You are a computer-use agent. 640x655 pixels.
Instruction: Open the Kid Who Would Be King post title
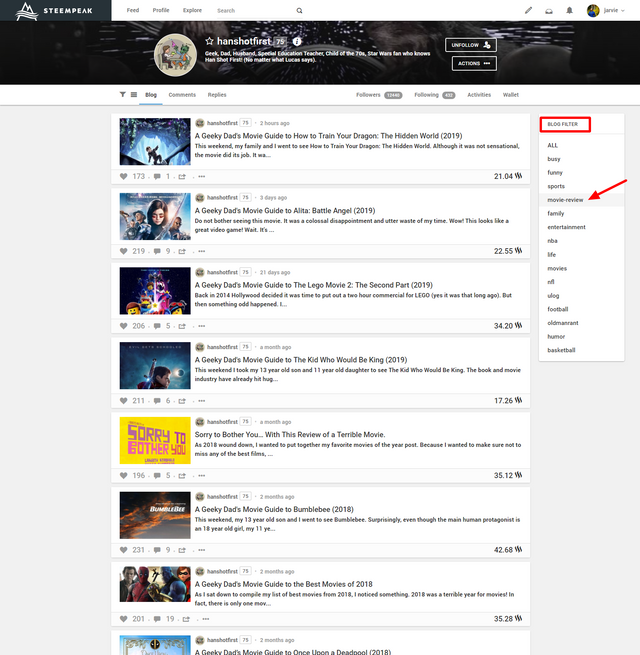point(301,360)
